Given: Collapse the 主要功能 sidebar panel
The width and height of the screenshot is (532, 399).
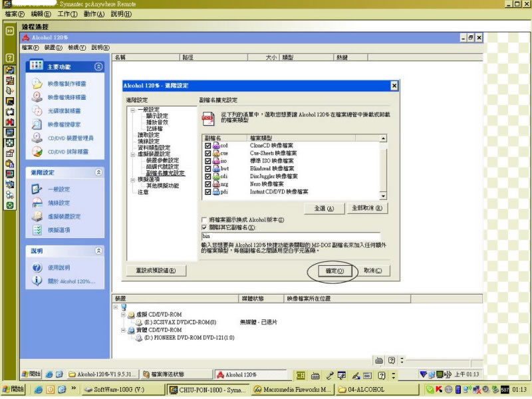Looking at the screenshot, I should pos(98,66).
